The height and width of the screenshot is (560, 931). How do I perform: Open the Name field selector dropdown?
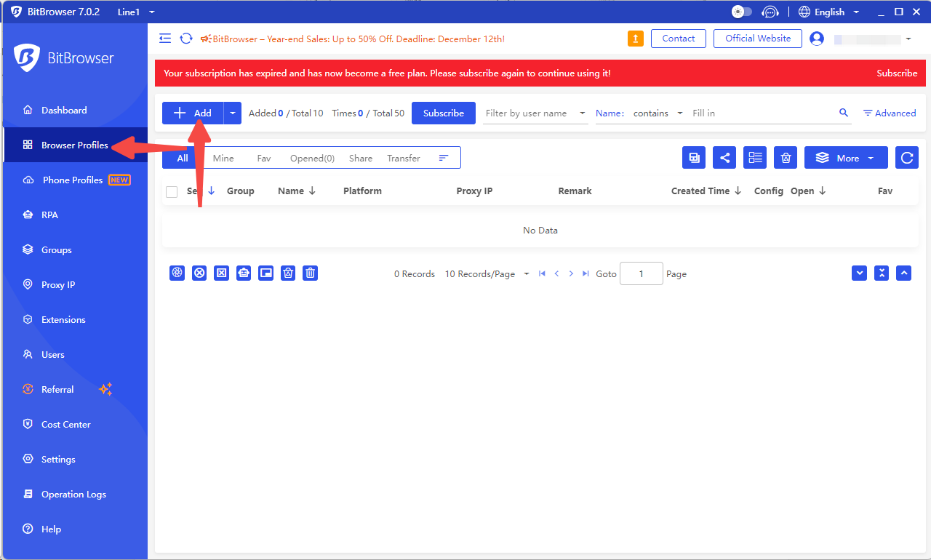pos(610,113)
